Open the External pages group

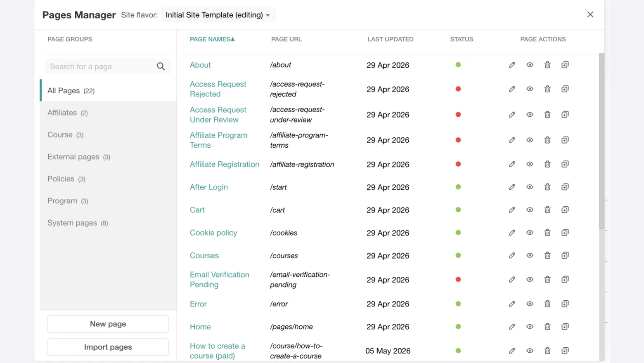[108, 157]
